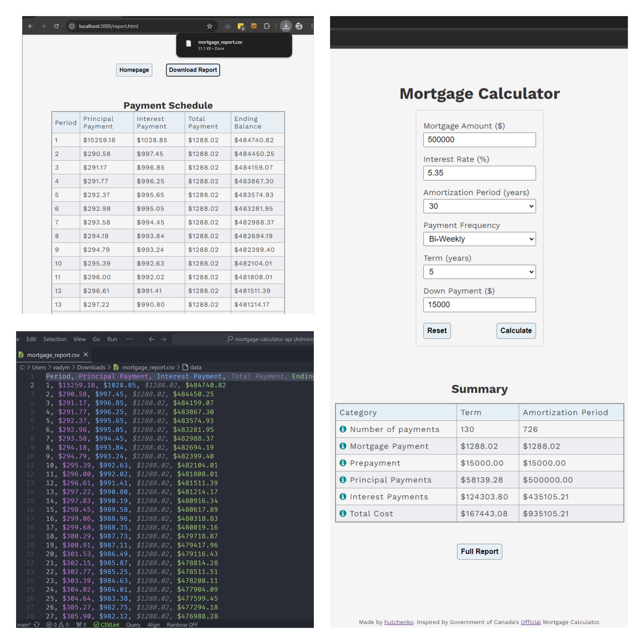Open the Selection menu in VS Code
Viewport: 644px width, 644px height.
point(55,339)
